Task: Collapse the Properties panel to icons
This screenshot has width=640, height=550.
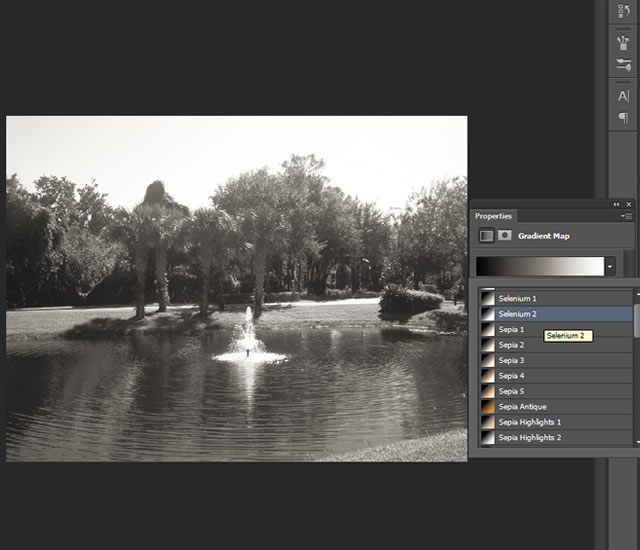Action: [616, 204]
